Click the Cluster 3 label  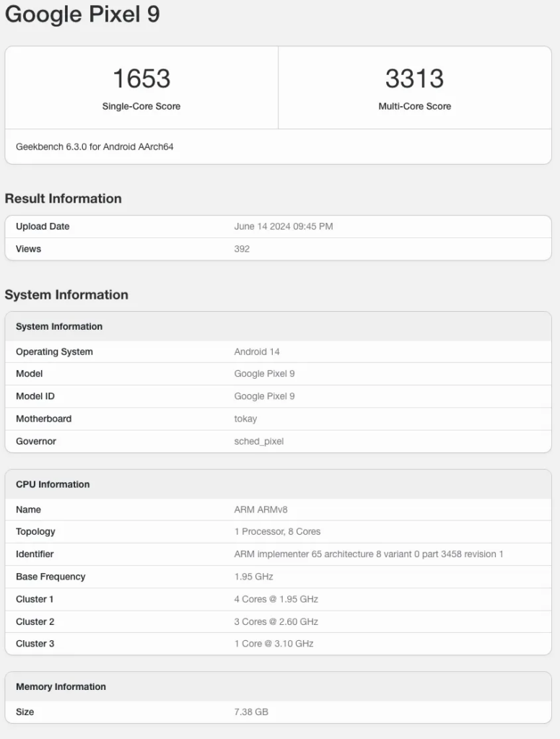click(x=35, y=644)
